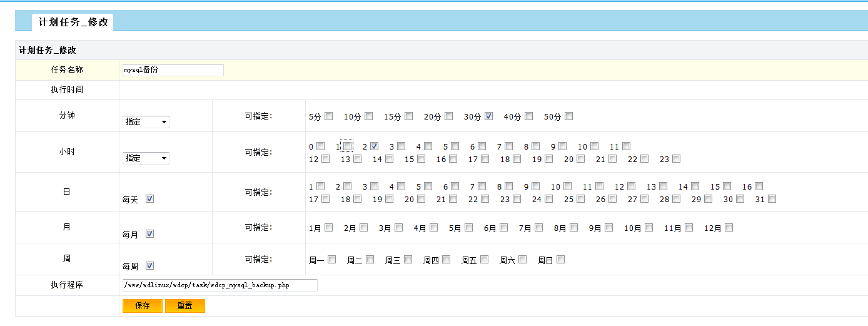Enable the 周一 Monday checkbox

click(331, 260)
